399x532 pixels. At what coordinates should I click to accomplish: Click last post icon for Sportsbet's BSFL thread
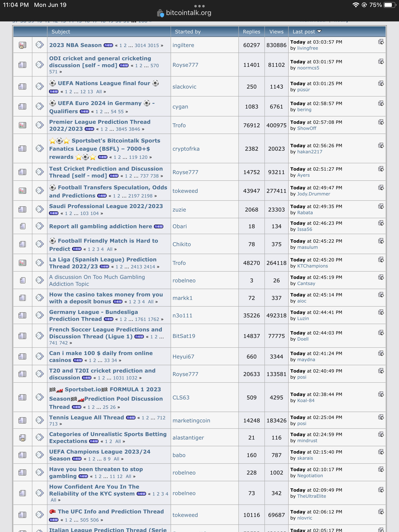(381, 146)
